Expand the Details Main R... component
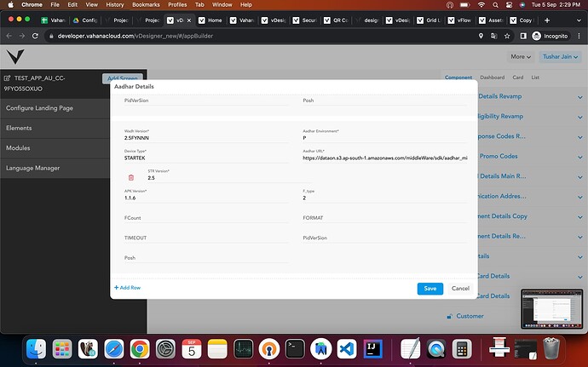 coord(580,177)
